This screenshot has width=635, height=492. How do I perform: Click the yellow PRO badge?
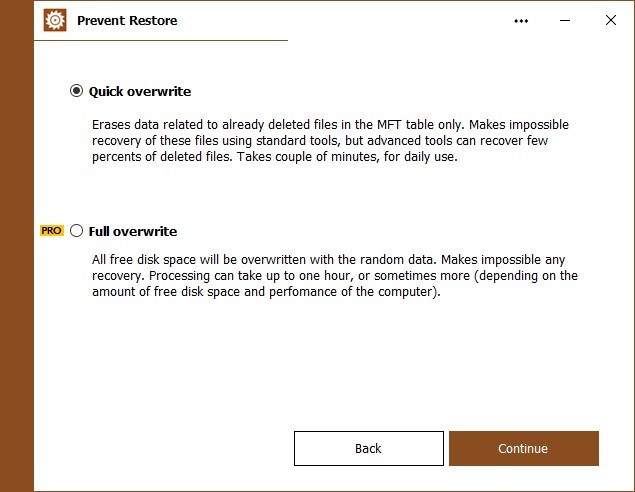(51, 231)
